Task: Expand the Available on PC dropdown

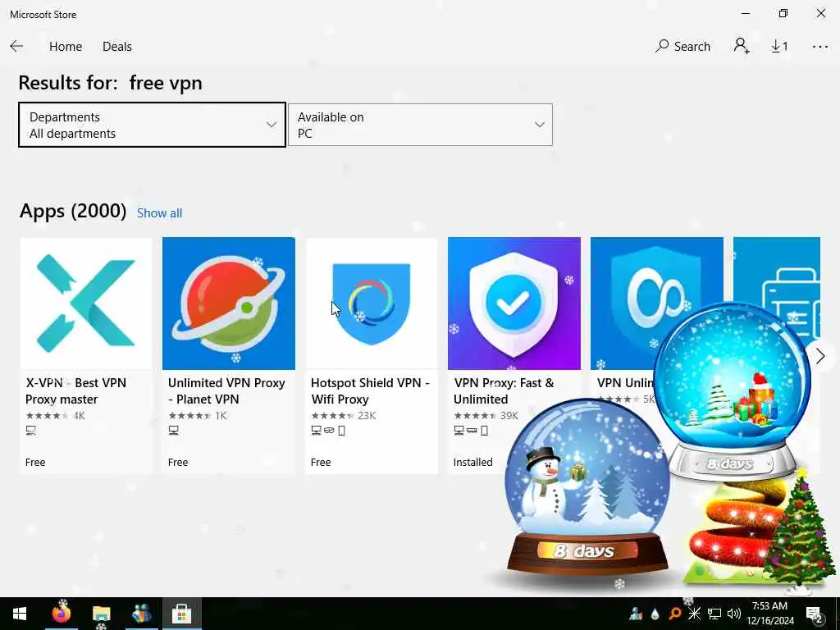Action: coord(420,125)
